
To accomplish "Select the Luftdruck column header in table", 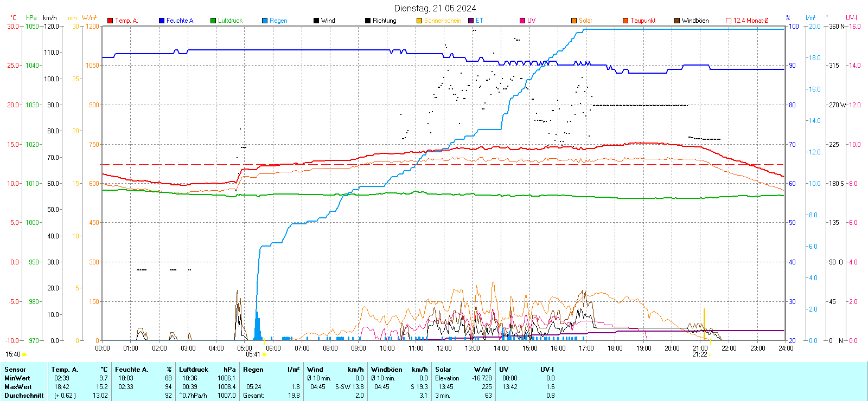I will pyautogui.click(x=194, y=370).
